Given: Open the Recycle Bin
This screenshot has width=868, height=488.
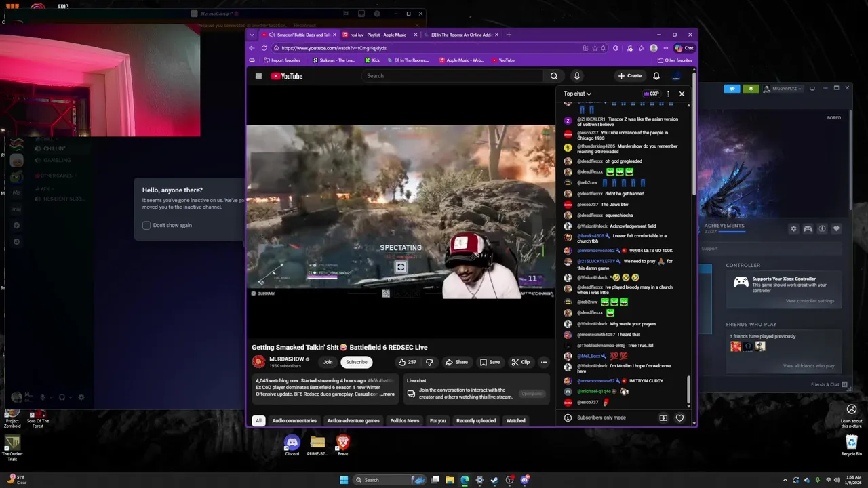Looking at the screenshot, I should [x=852, y=446].
